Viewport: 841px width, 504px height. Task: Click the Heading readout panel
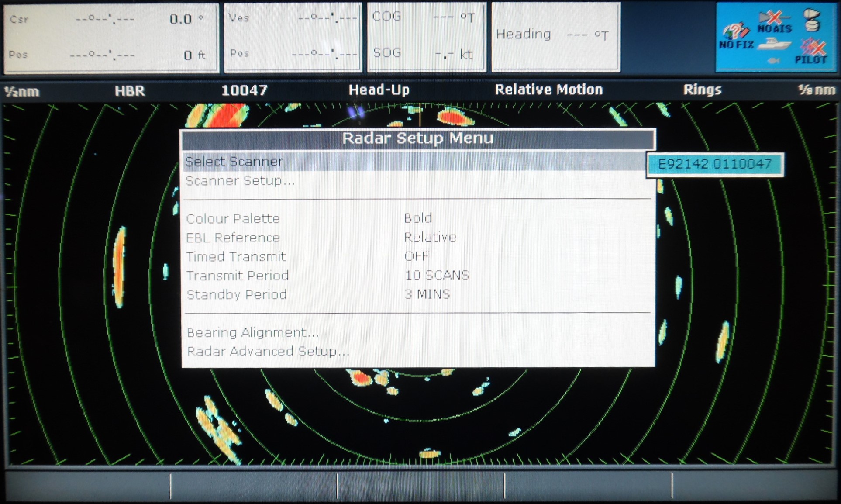pyautogui.click(x=555, y=35)
